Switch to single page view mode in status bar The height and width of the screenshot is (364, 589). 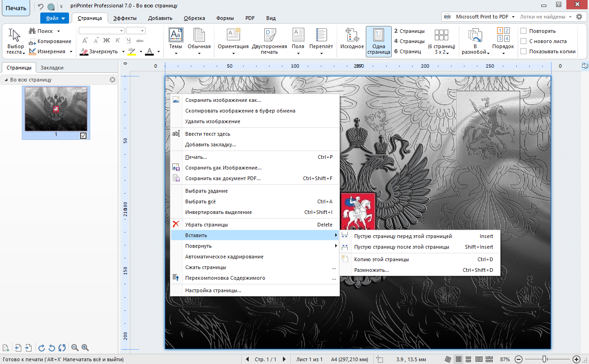click(x=458, y=359)
